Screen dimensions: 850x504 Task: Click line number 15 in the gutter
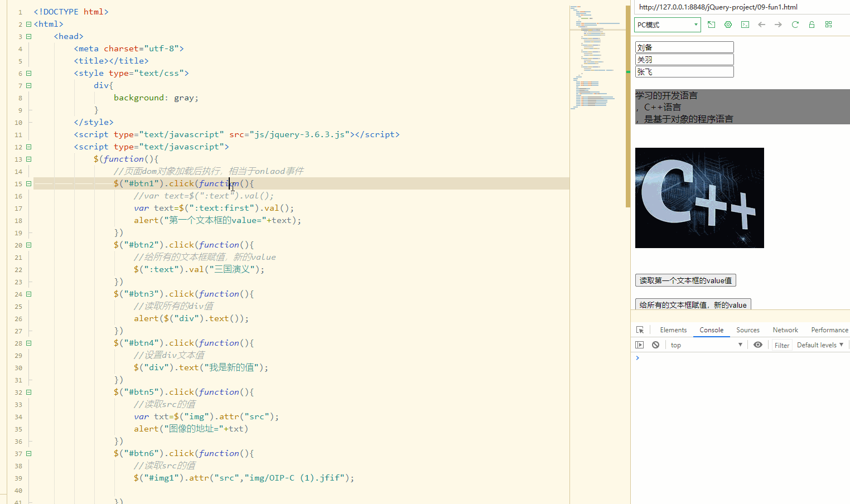pyautogui.click(x=18, y=183)
